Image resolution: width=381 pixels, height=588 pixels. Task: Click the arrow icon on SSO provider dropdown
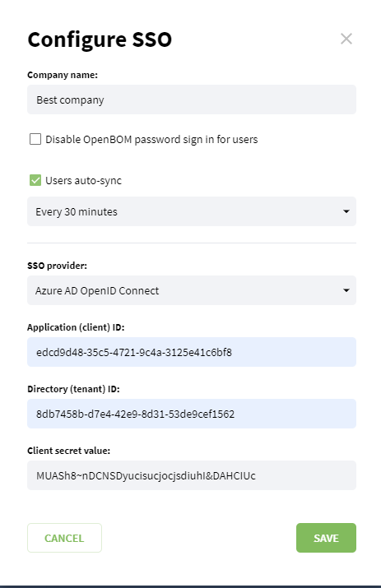pos(346,290)
